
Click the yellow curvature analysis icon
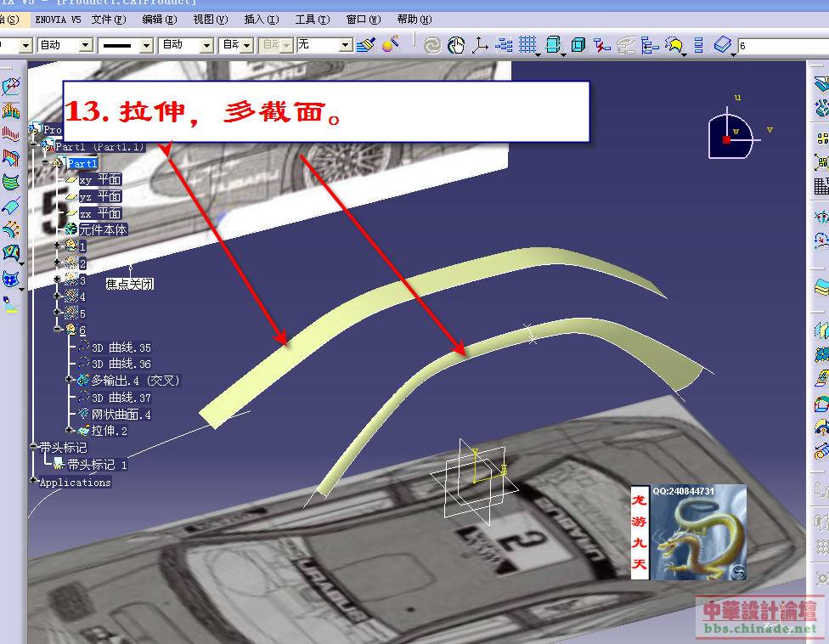click(10, 111)
